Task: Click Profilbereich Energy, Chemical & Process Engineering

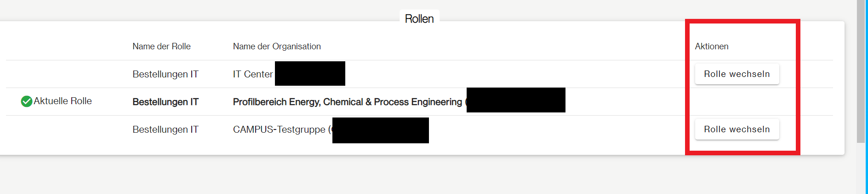Action: pyautogui.click(x=347, y=102)
